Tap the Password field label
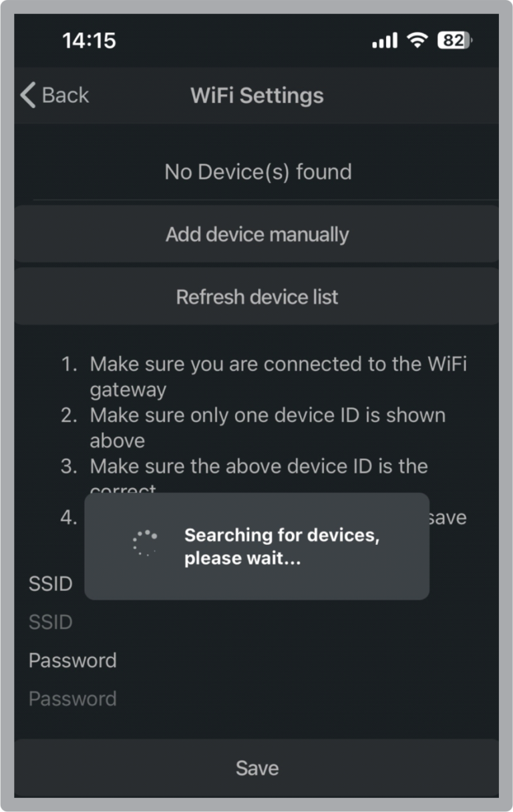Screen dimensions: 513x812 [73, 660]
